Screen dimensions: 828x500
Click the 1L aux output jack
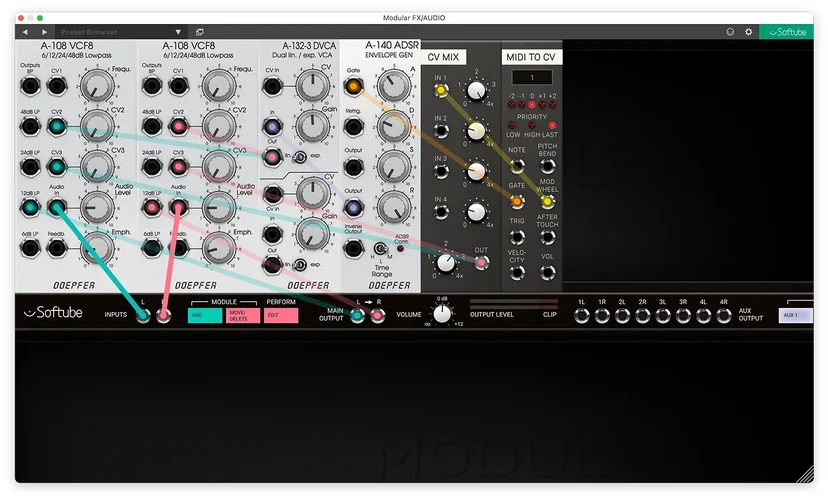(581, 316)
